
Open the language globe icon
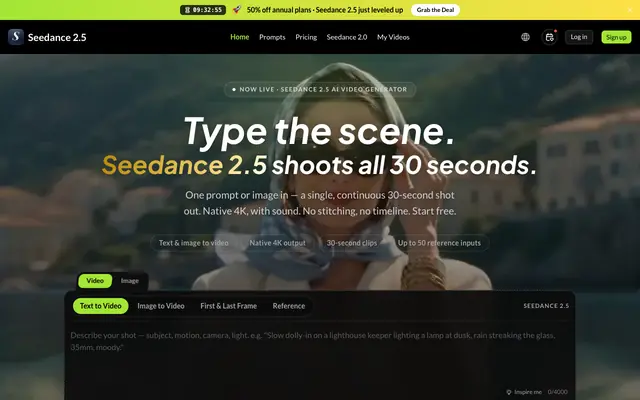tap(525, 37)
